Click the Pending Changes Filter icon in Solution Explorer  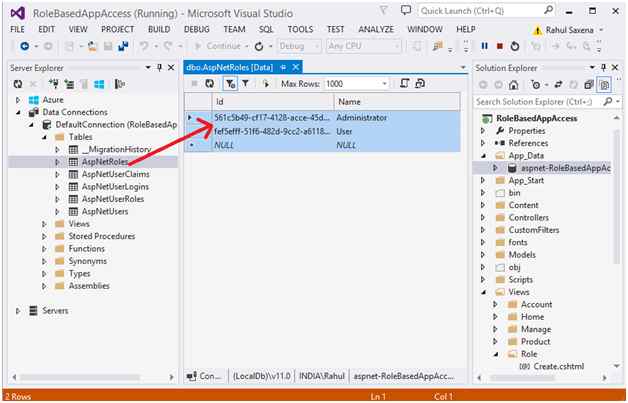point(536,85)
